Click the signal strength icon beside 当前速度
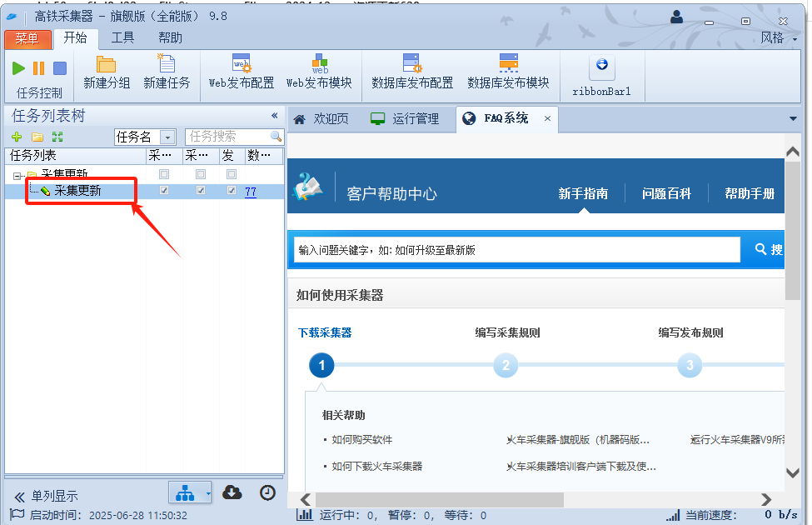This screenshot has width=812, height=525. pyautogui.click(x=673, y=515)
